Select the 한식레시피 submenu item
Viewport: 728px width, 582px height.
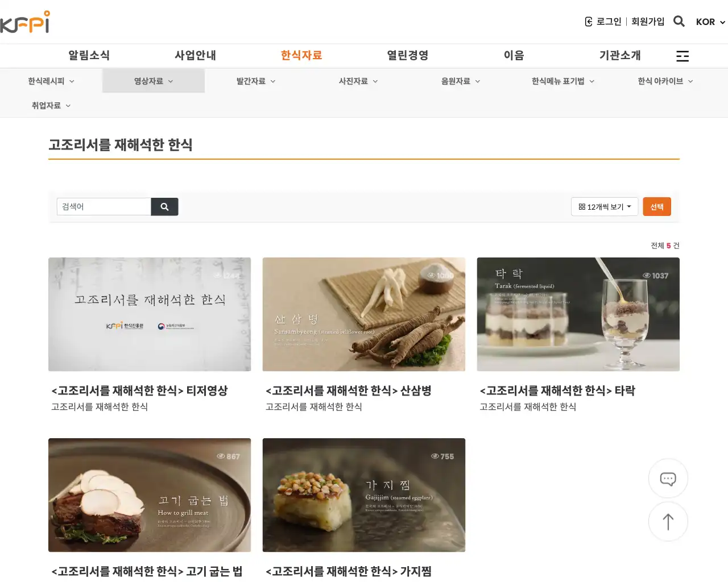tap(46, 81)
